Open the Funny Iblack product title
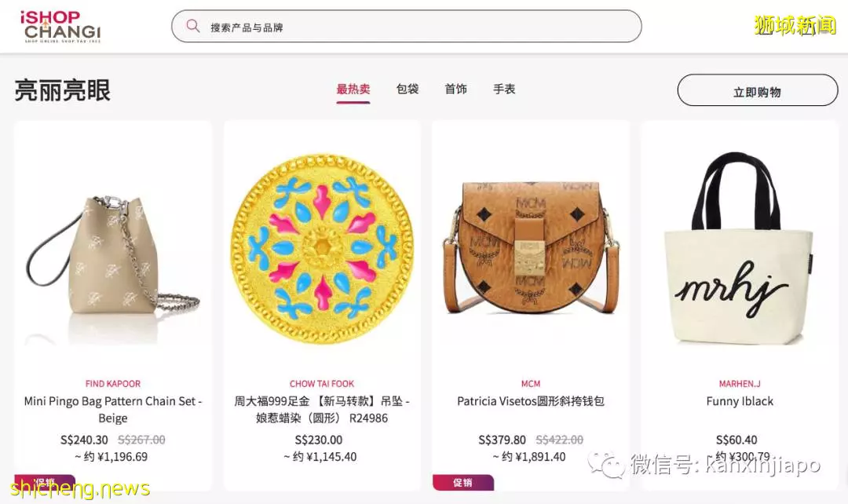848x504 pixels. point(740,401)
